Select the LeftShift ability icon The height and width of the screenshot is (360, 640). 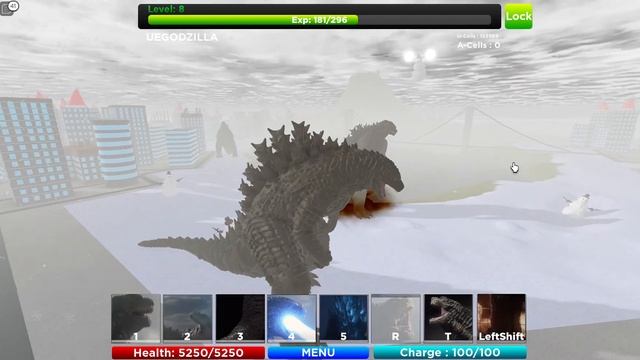(501, 318)
